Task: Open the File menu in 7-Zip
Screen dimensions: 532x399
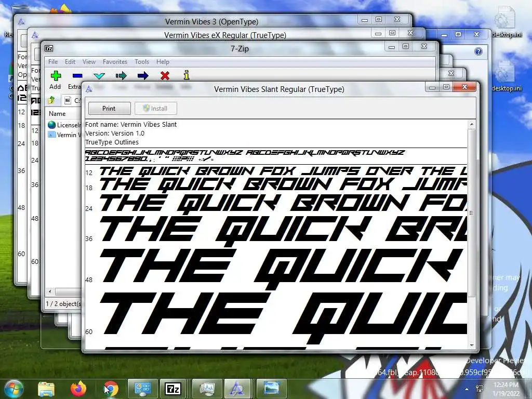Action: coord(53,62)
